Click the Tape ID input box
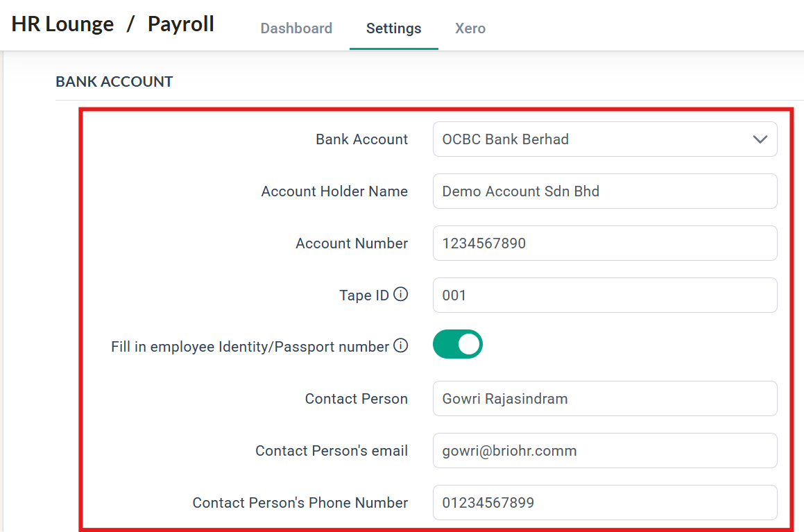Image resolution: width=804 pixels, height=532 pixels. tap(605, 295)
